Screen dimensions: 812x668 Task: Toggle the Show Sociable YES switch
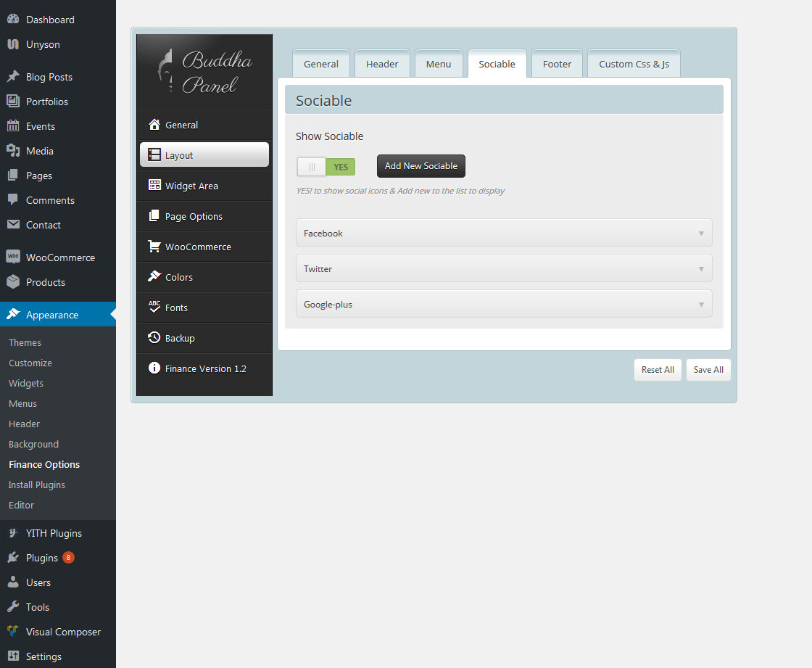click(326, 167)
